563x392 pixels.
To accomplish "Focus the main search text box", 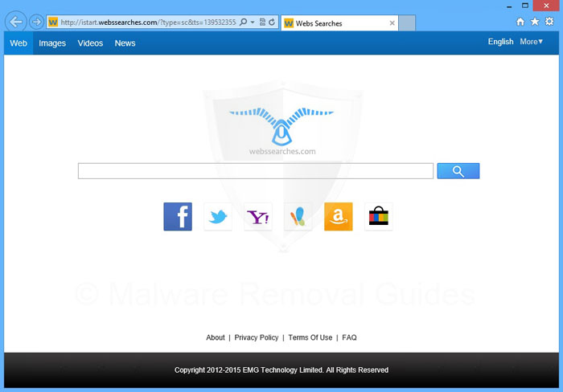I will pyautogui.click(x=256, y=171).
